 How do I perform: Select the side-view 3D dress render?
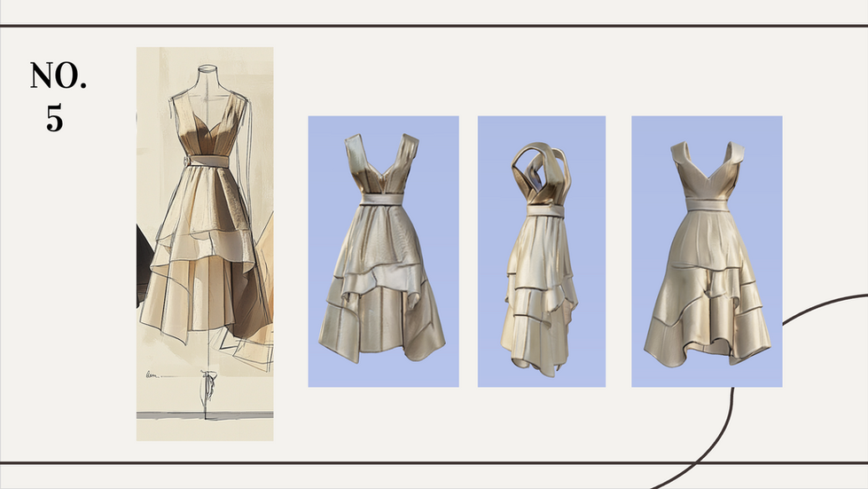542,251
